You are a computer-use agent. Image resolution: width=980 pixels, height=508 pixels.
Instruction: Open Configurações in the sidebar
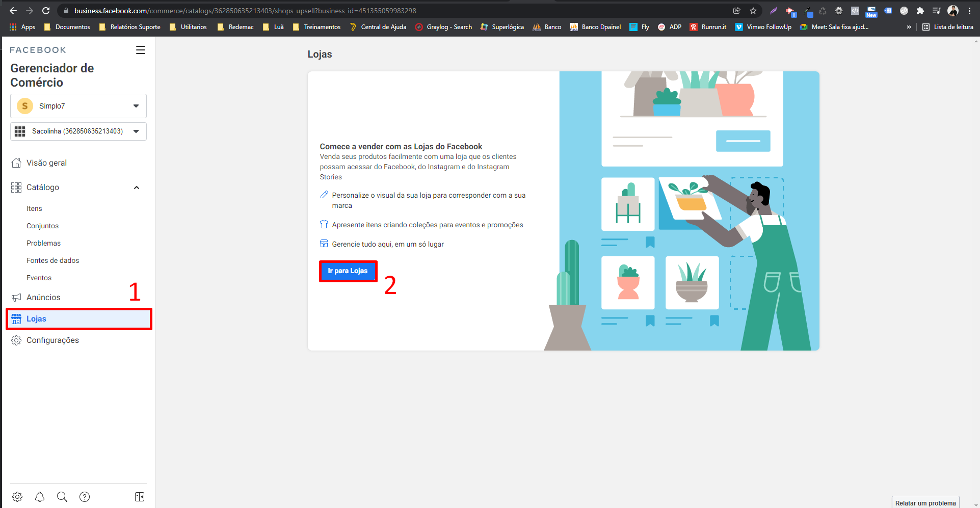52,340
